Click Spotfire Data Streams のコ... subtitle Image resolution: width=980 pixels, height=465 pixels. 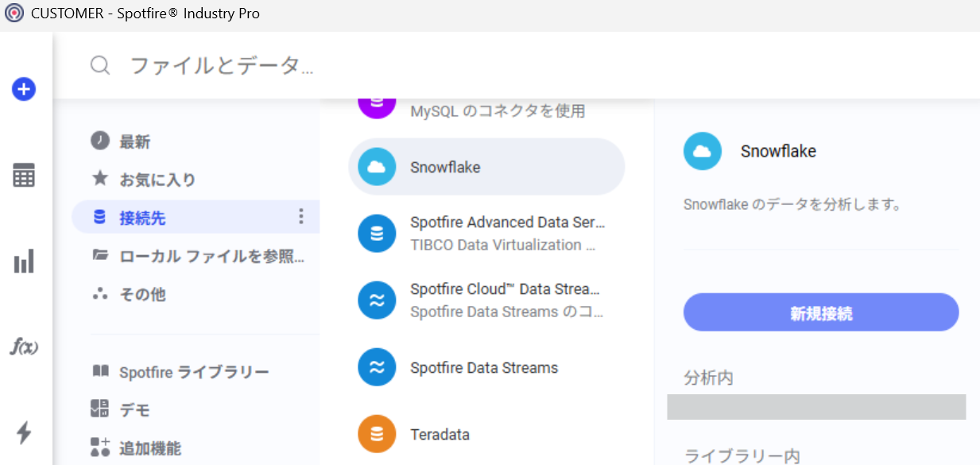coord(507,312)
